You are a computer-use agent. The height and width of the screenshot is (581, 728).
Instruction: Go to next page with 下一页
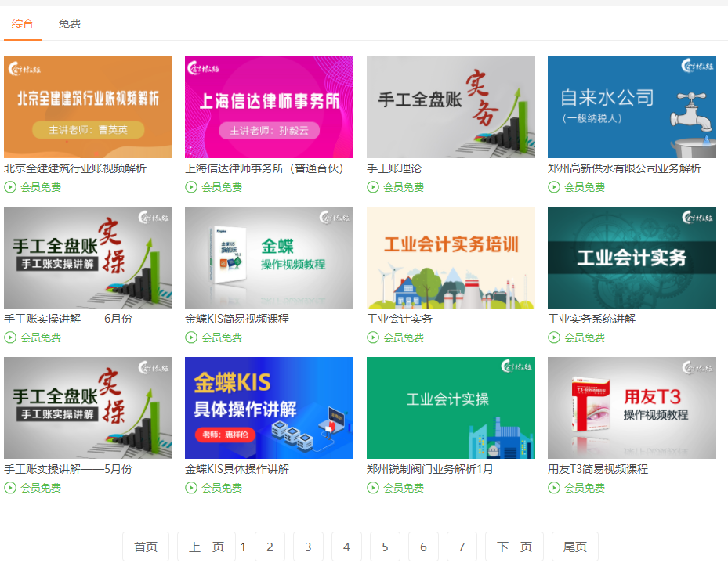pyautogui.click(x=514, y=547)
